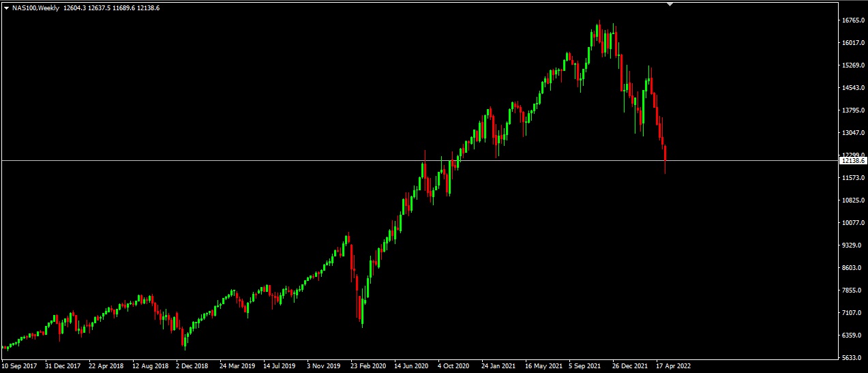Screen dimensions: 868x373
Task: Click the open price value 12604.3
Action: 74,8
